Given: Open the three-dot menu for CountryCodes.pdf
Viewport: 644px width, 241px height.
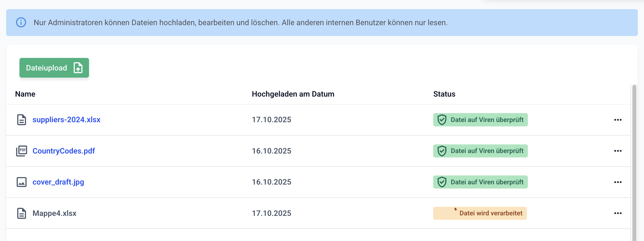Looking at the screenshot, I should click(618, 151).
